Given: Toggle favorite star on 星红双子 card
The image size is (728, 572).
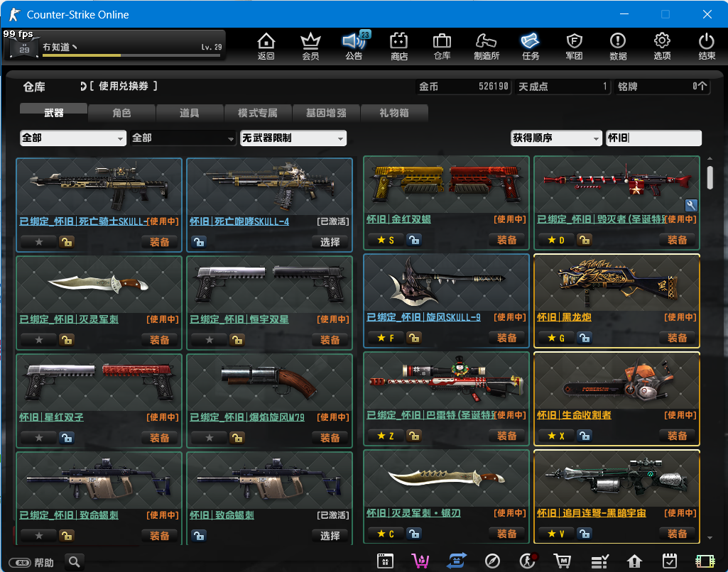Looking at the screenshot, I should pos(38,437).
